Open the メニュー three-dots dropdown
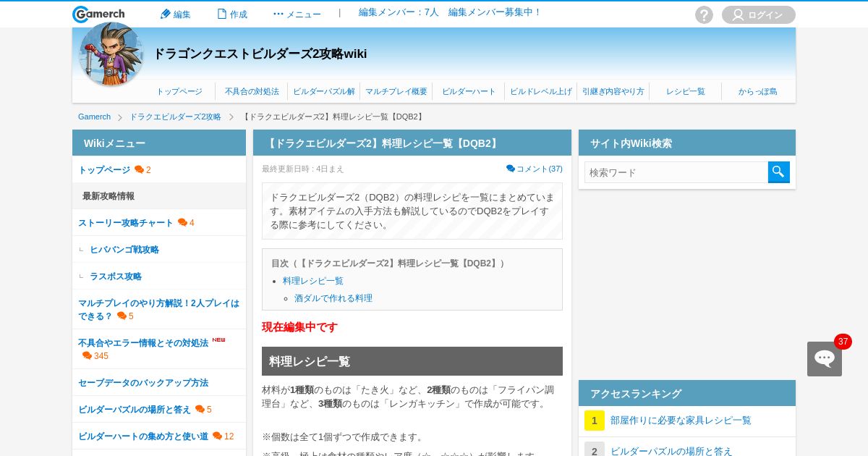 click(297, 14)
